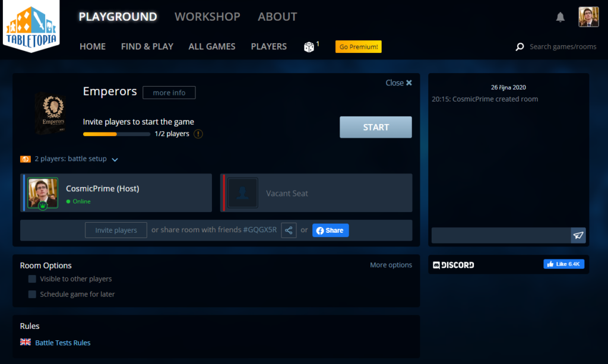Click the Tabletopia logo
608x364 pixels.
[30, 28]
